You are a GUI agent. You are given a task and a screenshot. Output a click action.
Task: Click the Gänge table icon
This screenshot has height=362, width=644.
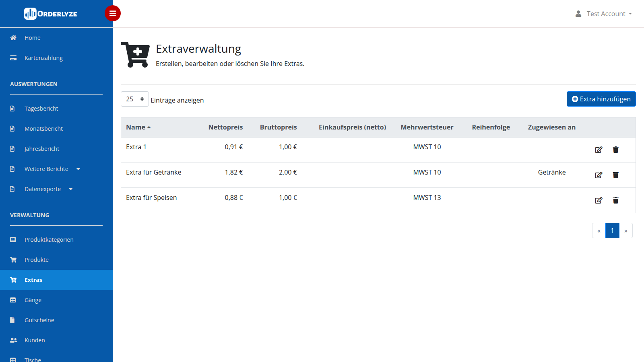pyautogui.click(x=13, y=300)
